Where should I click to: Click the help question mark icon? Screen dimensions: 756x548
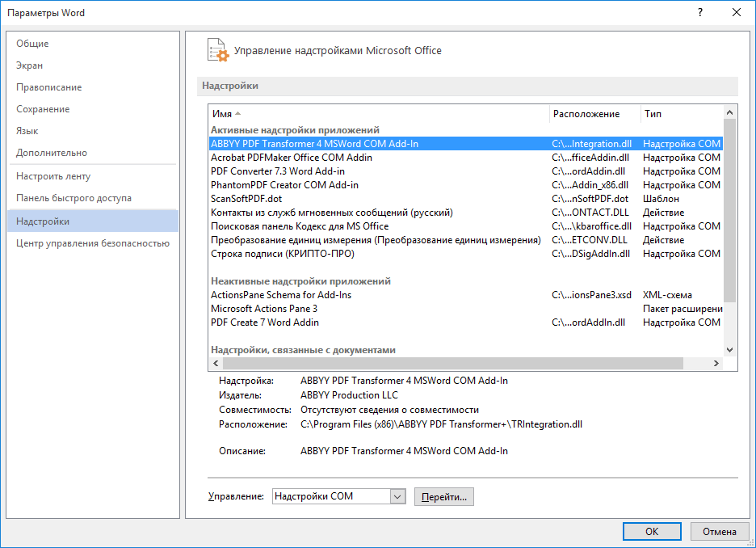pyautogui.click(x=700, y=13)
